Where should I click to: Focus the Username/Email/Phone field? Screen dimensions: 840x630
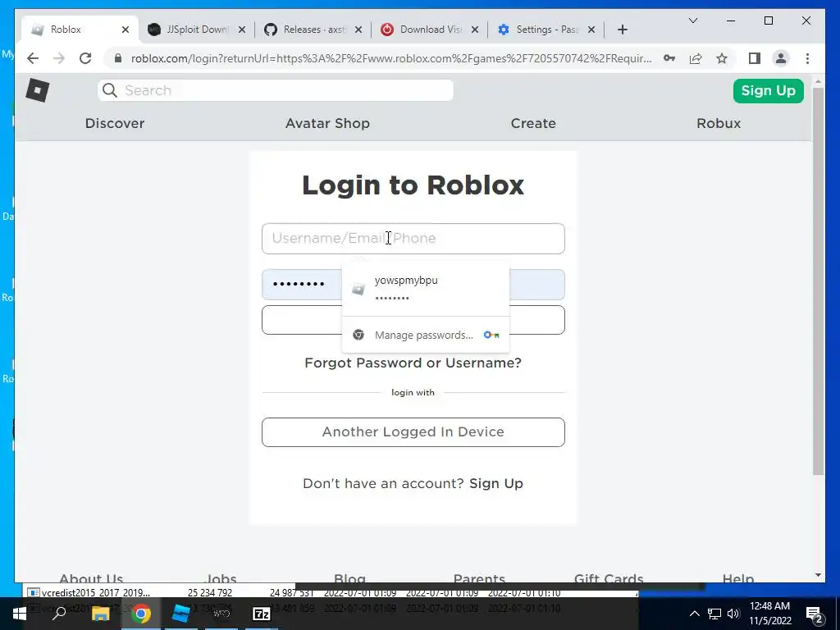(413, 239)
